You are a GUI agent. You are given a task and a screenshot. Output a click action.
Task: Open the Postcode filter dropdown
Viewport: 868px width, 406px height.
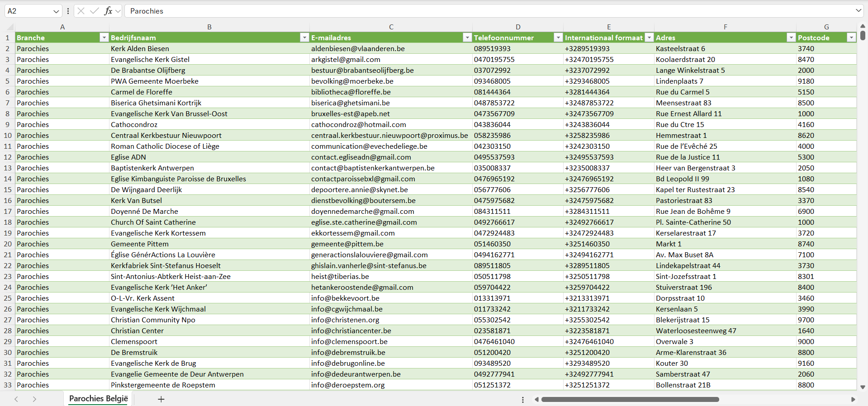[851, 38]
